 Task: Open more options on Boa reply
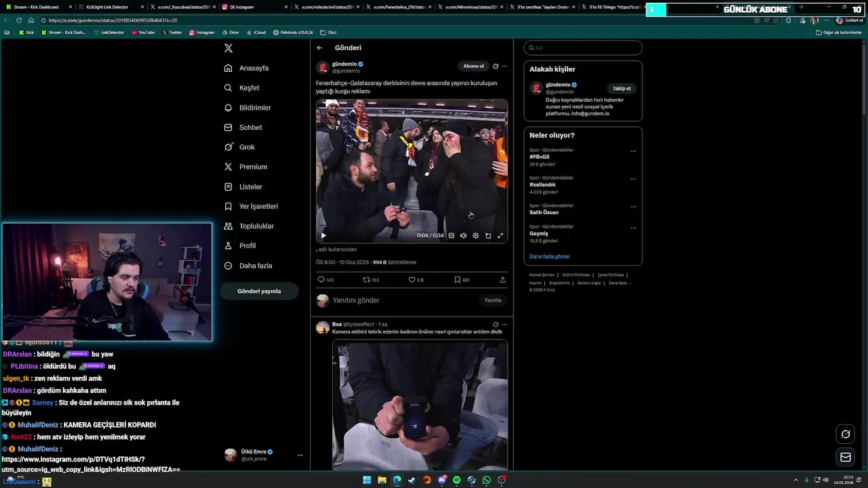pos(505,325)
